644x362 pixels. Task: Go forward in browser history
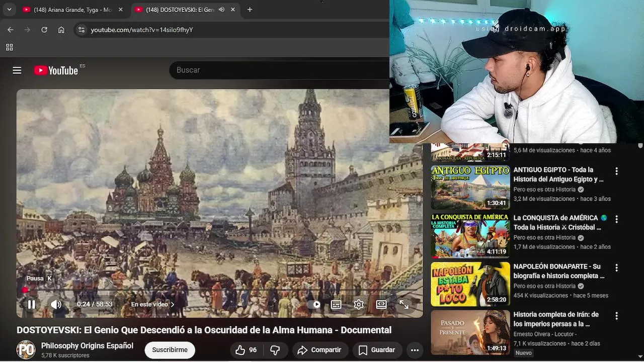pyautogui.click(x=27, y=30)
